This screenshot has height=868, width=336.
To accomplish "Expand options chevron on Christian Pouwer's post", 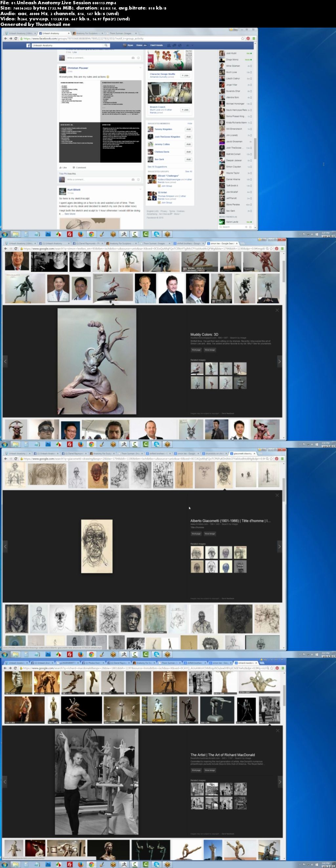I will [x=140, y=67].
